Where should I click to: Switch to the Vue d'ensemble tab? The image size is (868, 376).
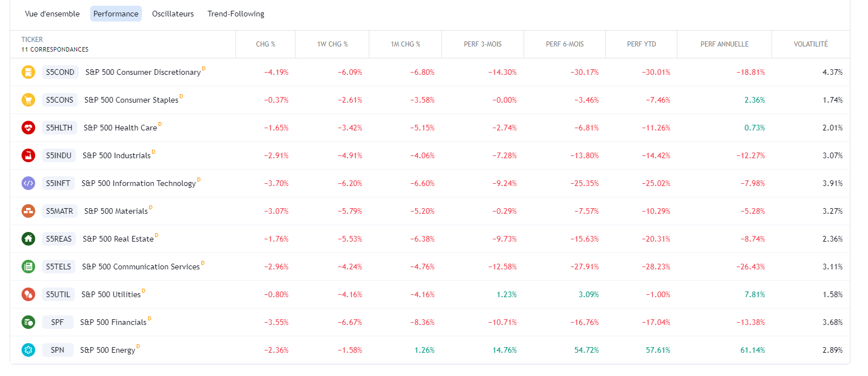52,14
